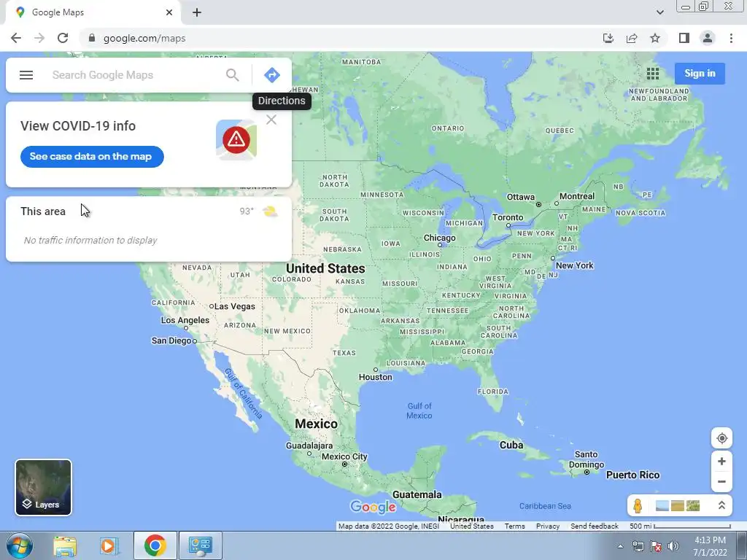The width and height of the screenshot is (747, 560).
Task: Launch Windows Media Player from the taskbar
Action: pos(109,545)
